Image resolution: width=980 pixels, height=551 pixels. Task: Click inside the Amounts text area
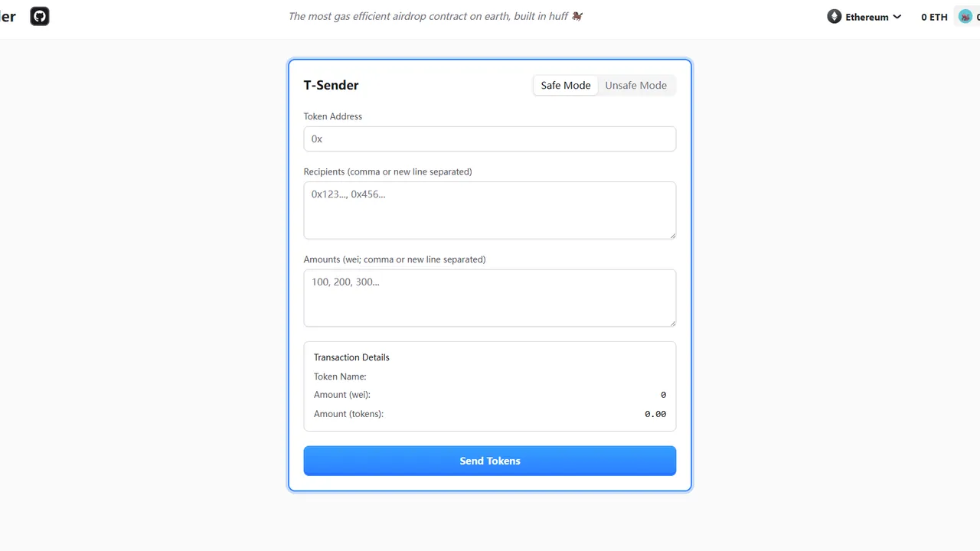(x=489, y=298)
